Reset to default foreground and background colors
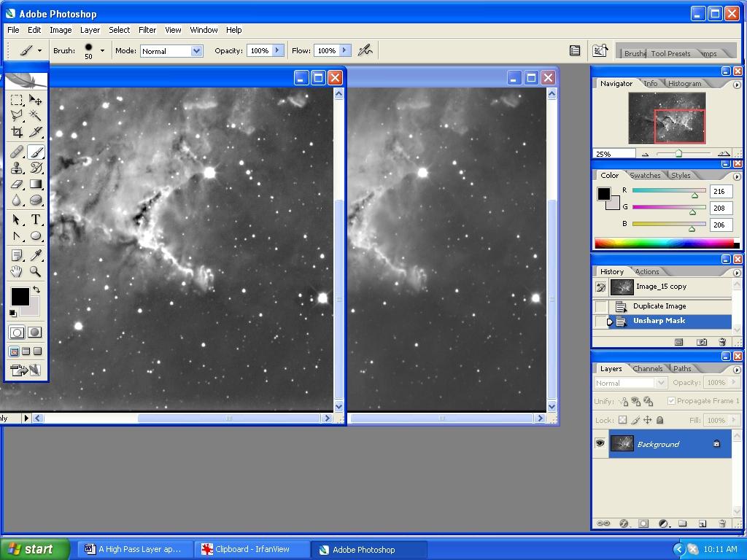 tap(13, 313)
